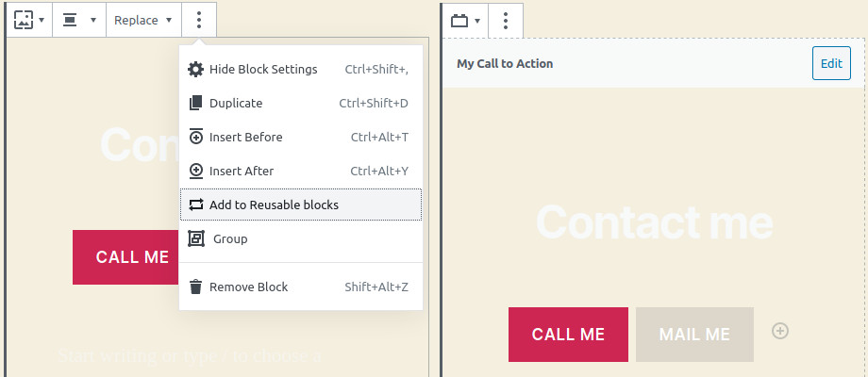868x377 pixels.
Task: Click the plus icon to add a block
Action: pos(780,331)
